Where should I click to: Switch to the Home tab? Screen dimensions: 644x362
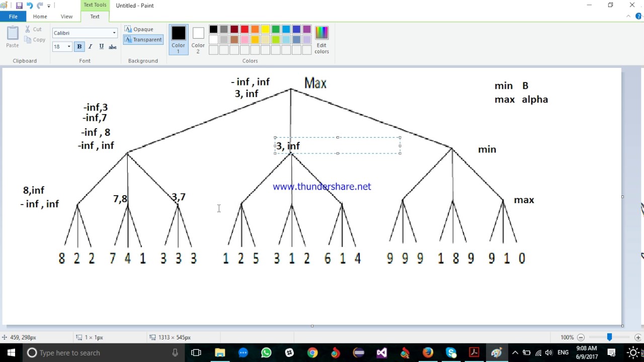click(40, 17)
